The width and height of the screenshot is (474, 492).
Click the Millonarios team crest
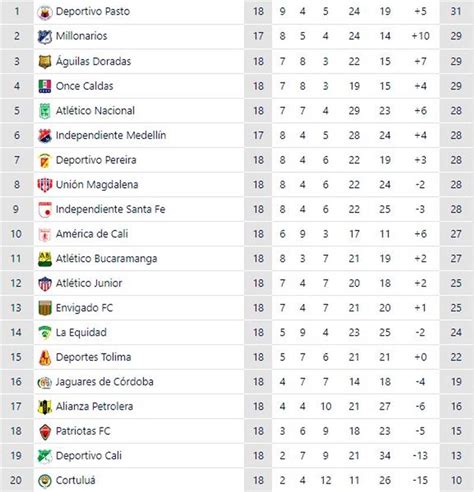click(45, 37)
